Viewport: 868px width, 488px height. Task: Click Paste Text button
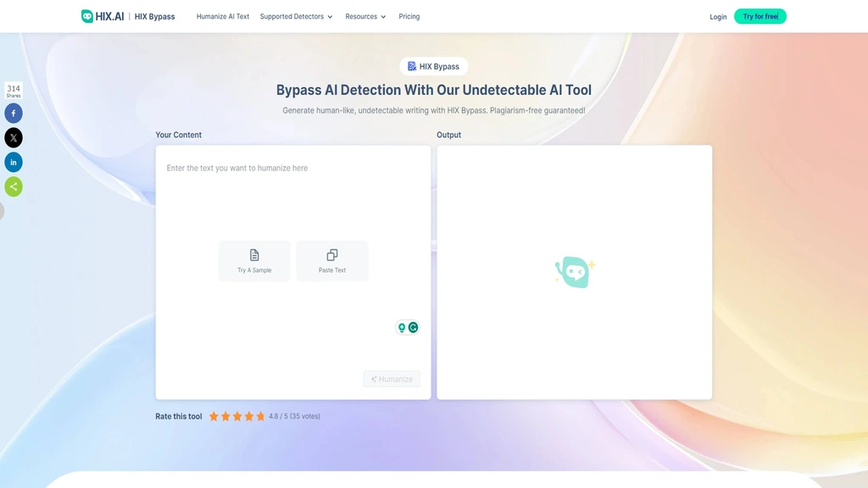coord(332,261)
